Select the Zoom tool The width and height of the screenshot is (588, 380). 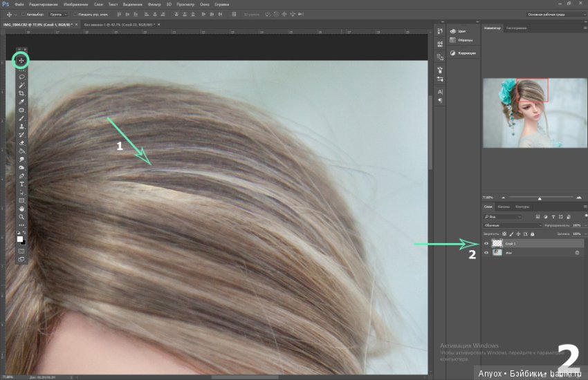point(21,217)
